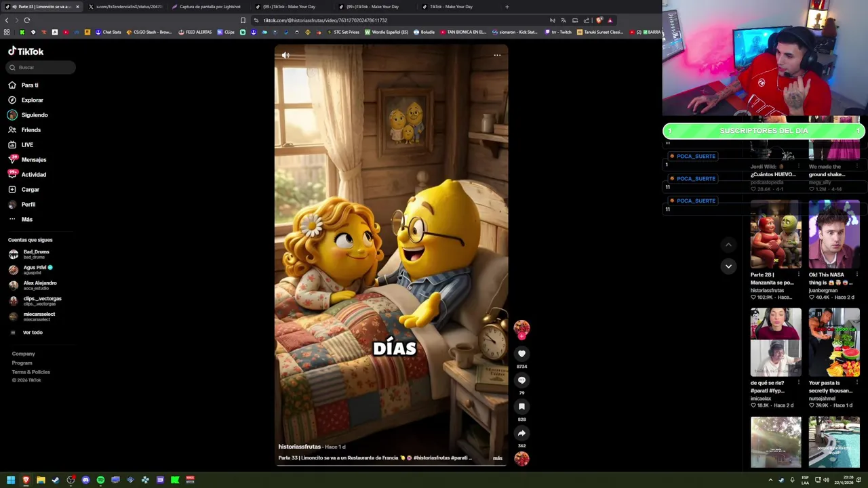
Task: Open the Okl This NASA thing video thumbnail
Action: pyautogui.click(x=834, y=235)
